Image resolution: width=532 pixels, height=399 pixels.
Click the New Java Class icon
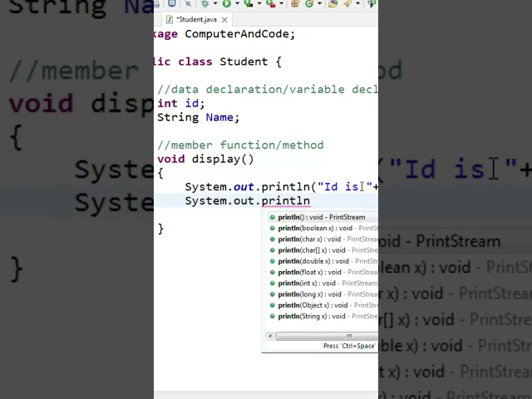click(x=309, y=3)
